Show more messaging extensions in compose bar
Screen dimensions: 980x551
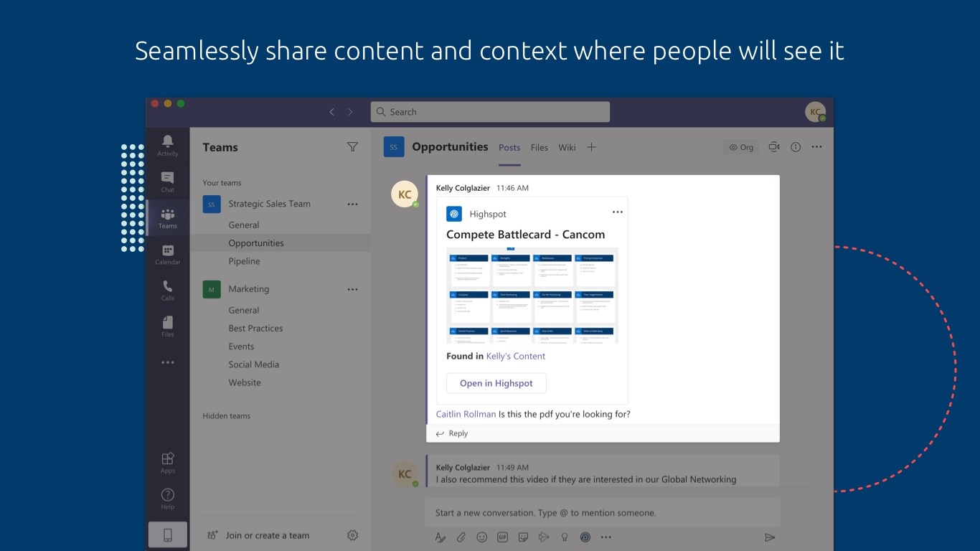point(606,537)
